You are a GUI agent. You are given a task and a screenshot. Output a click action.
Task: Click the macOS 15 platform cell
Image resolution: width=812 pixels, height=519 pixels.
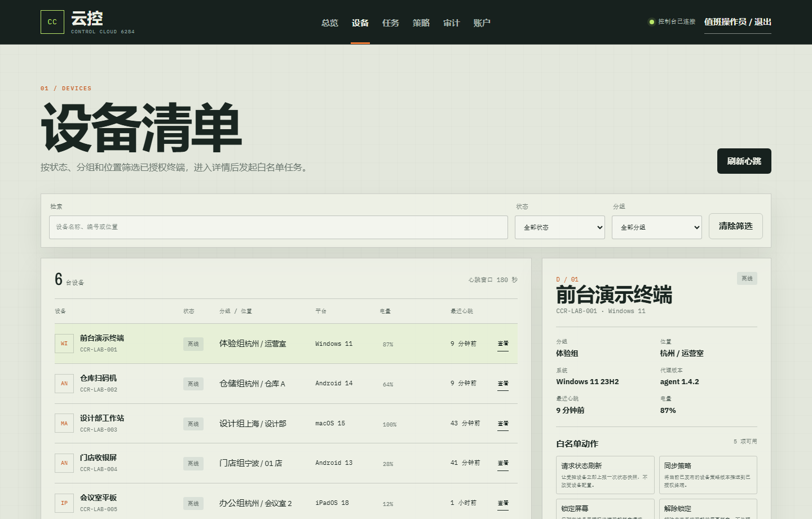(330, 424)
